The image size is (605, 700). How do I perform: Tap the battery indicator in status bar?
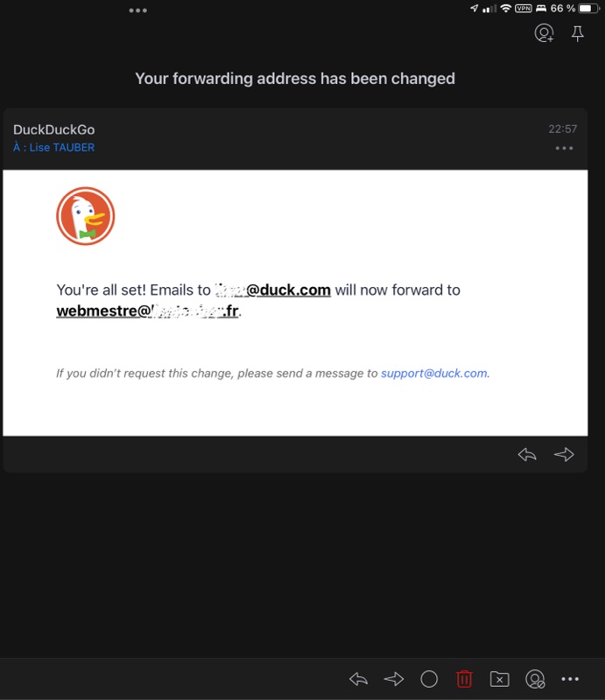tap(589, 9)
